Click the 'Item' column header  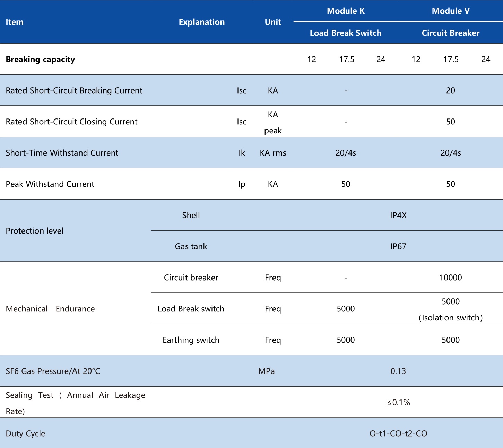point(15,22)
